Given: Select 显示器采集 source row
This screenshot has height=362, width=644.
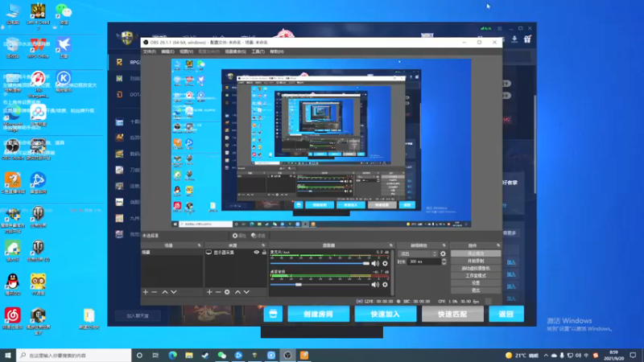Looking at the screenshot, I should click(x=236, y=253).
